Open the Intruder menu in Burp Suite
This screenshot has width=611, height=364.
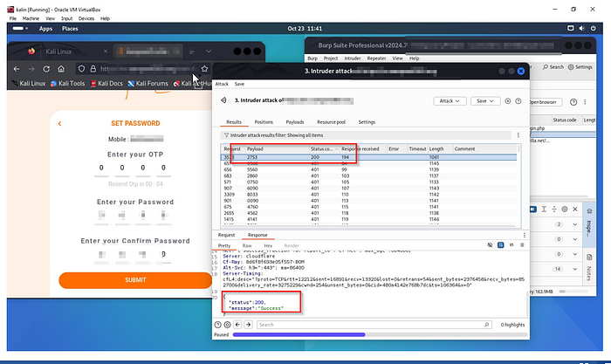(353, 58)
